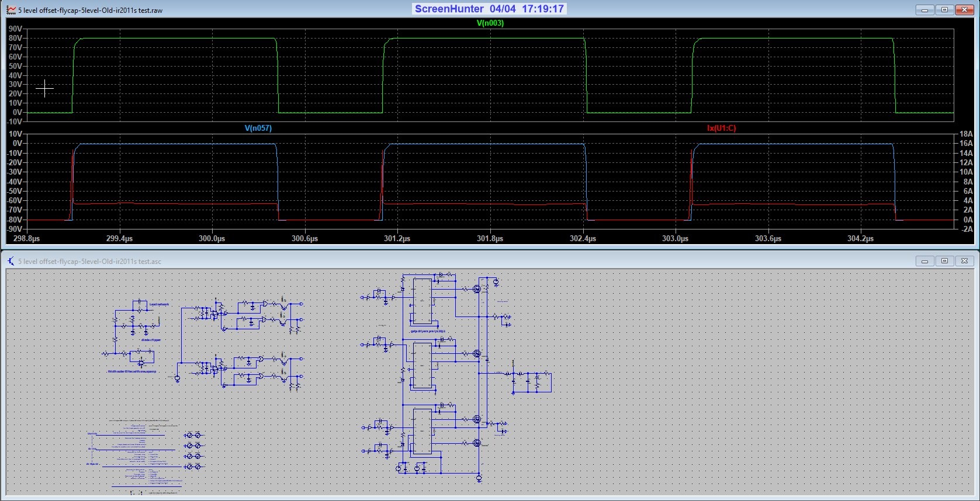Screen dimensions: 980x501
Task: Restore the schematic .asc window size
Action: click(944, 261)
